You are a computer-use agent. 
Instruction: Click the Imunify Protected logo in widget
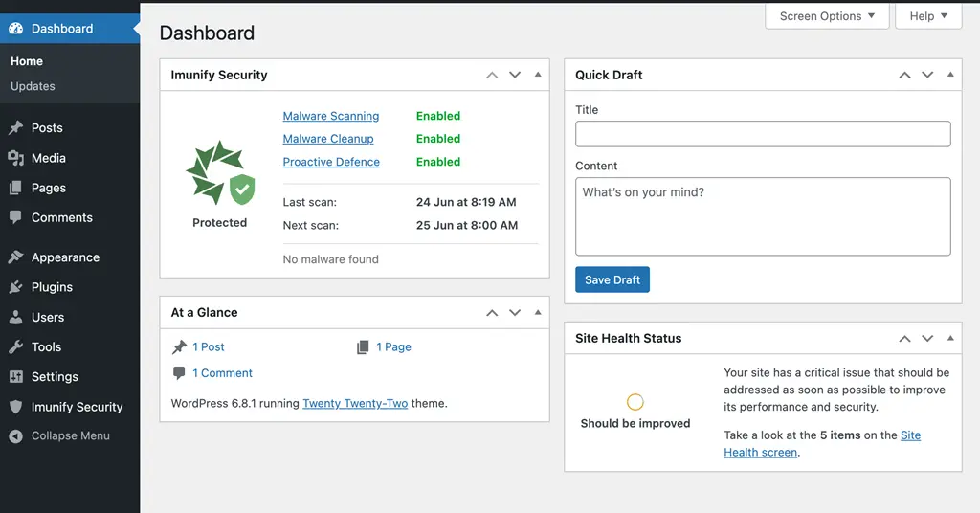tap(220, 173)
